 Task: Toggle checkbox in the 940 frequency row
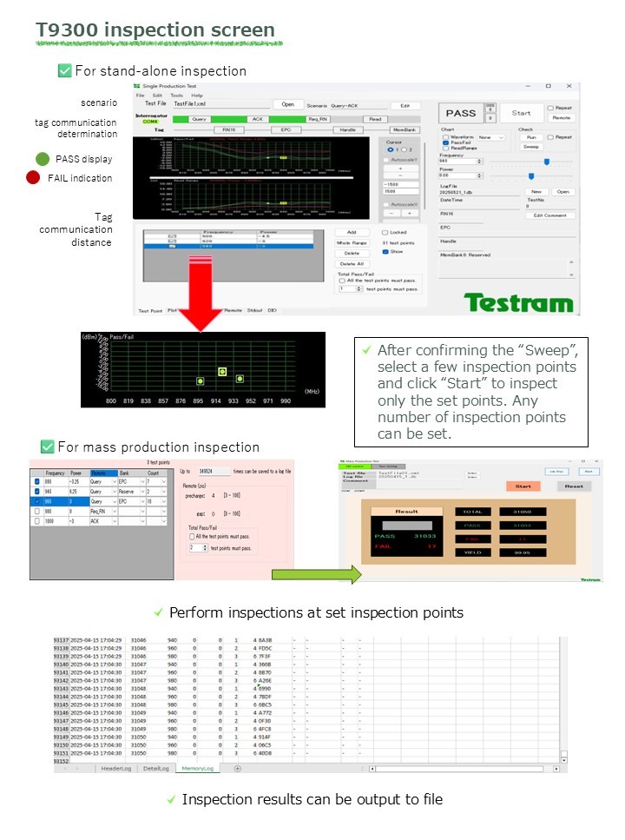[x=37, y=492]
